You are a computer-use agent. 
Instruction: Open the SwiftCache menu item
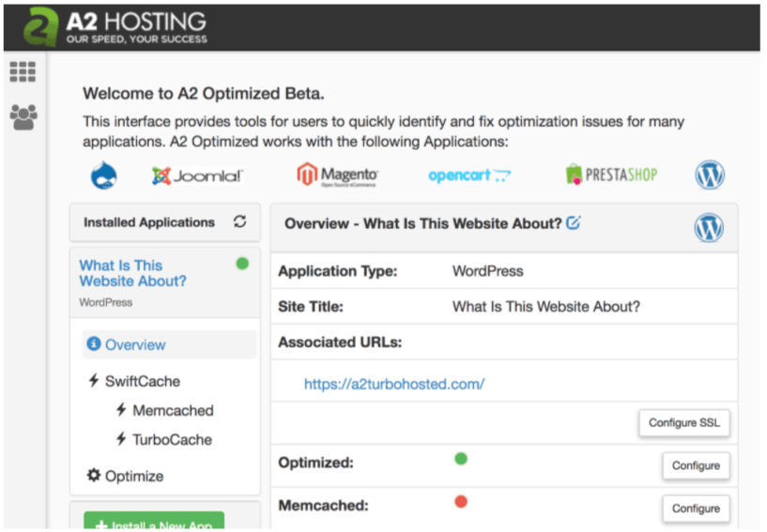143,381
